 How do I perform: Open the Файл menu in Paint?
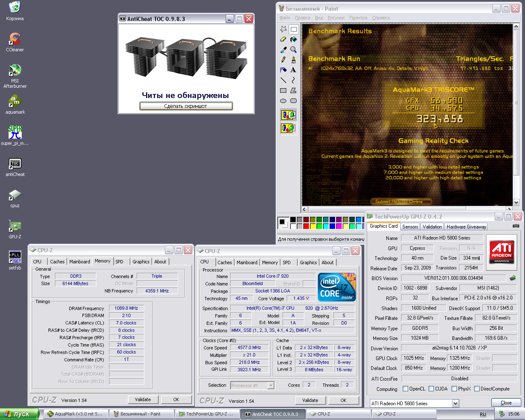[x=285, y=18]
